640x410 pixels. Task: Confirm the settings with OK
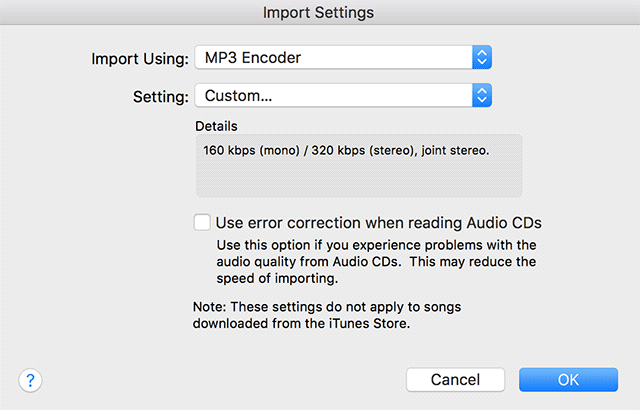568,380
